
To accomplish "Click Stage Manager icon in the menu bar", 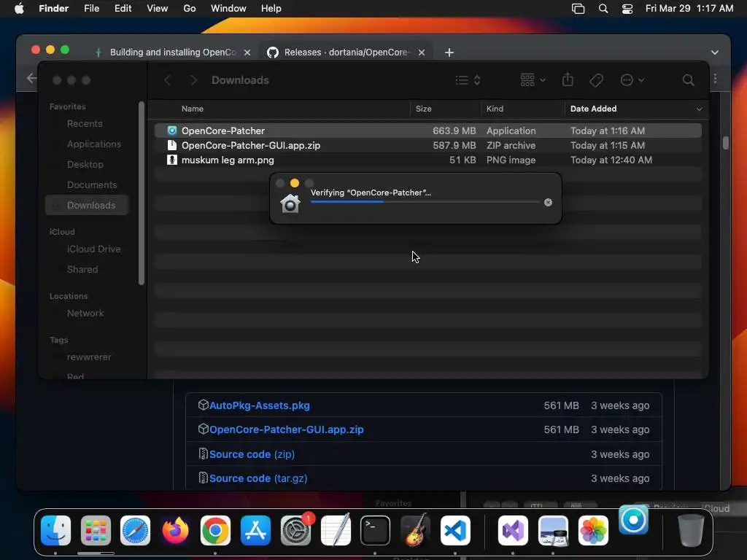I will (578, 9).
